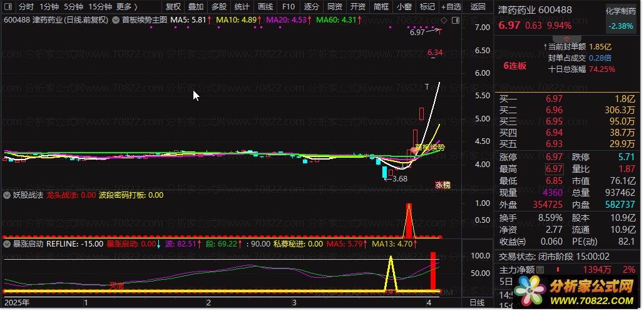This screenshot has width=644, height=311.
Task: Open the 暴涨启动 indicator dropdown
Action: [8, 244]
